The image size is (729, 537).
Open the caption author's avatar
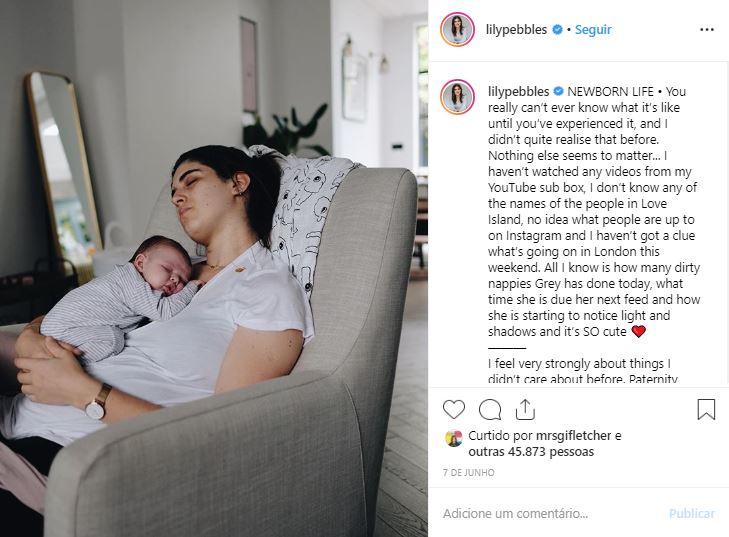(x=457, y=96)
